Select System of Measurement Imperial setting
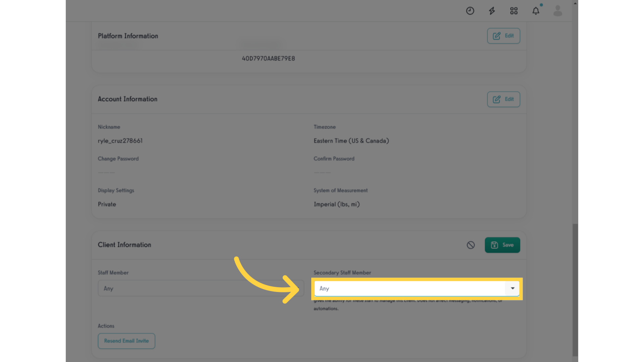644x362 pixels. pyautogui.click(x=337, y=204)
